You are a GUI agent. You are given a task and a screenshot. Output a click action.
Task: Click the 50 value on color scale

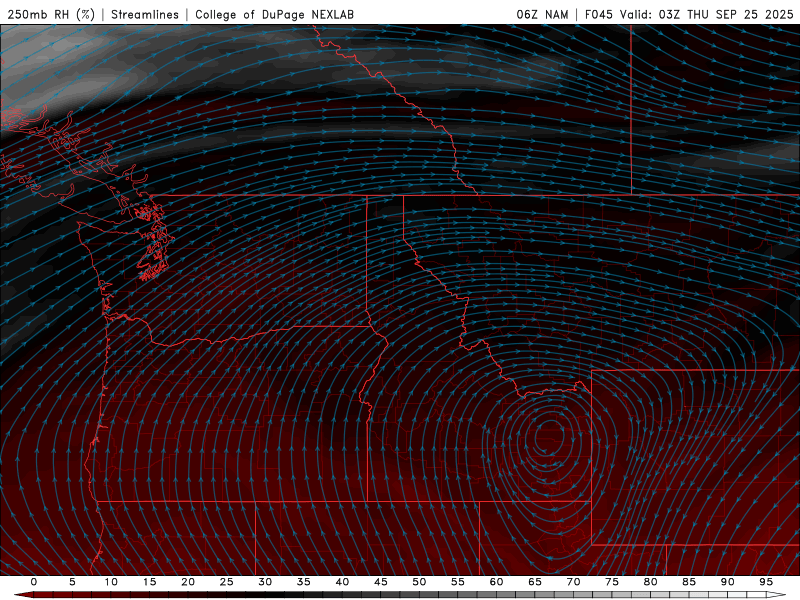pyautogui.click(x=419, y=582)
